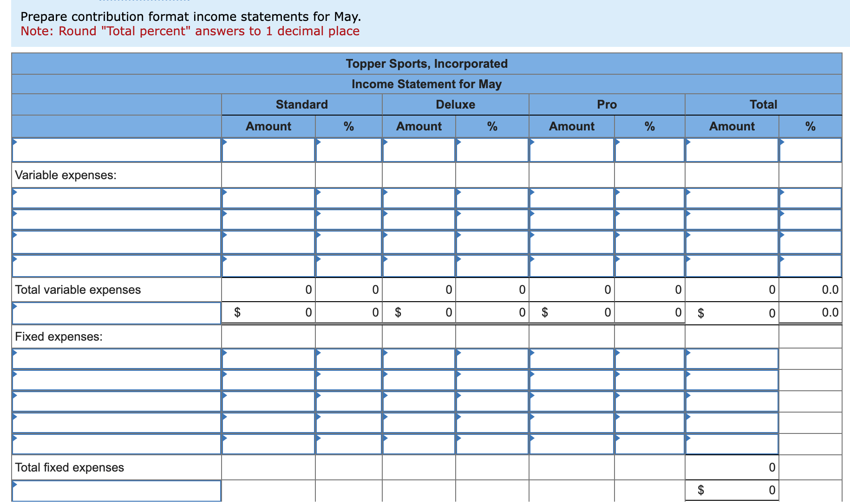Click Standard percent field in first row
Image resolution: width=850 pixels, height=504 pixels.
tap(349, 150)
